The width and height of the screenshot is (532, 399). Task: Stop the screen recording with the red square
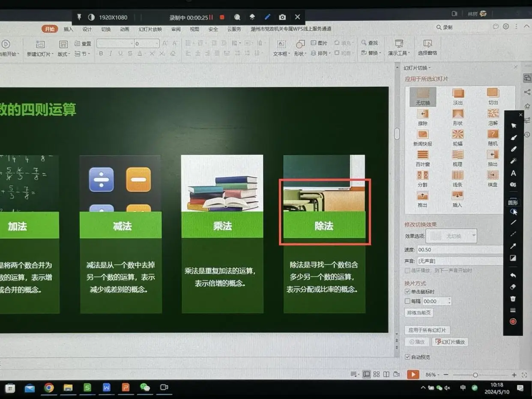tap(222, 18)
